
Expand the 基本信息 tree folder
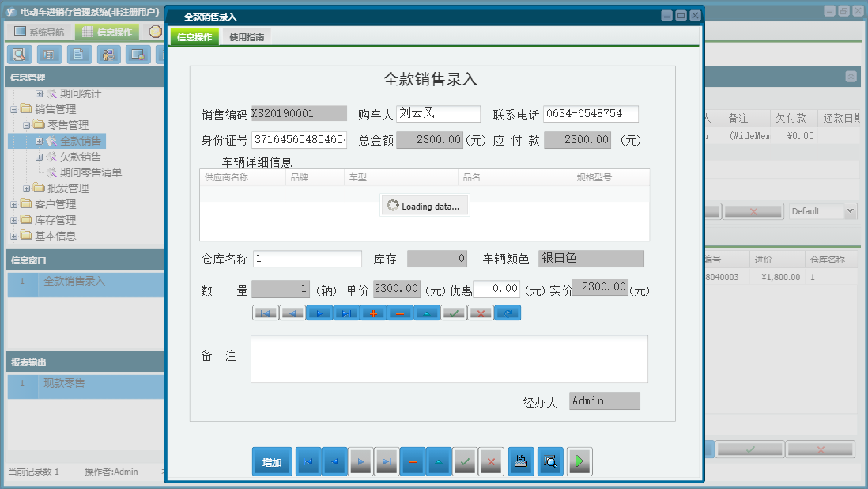pos(14,236)
